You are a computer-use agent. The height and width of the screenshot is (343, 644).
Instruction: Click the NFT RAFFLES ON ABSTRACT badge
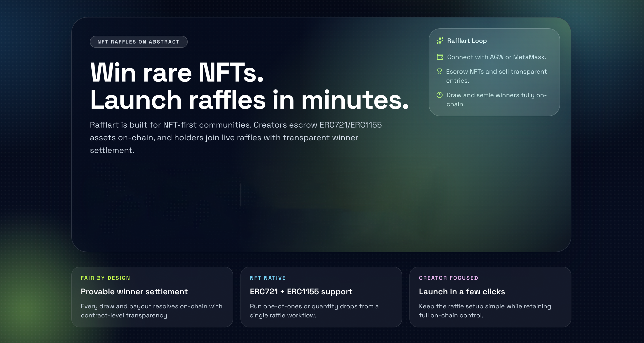[x=139, y=42]
